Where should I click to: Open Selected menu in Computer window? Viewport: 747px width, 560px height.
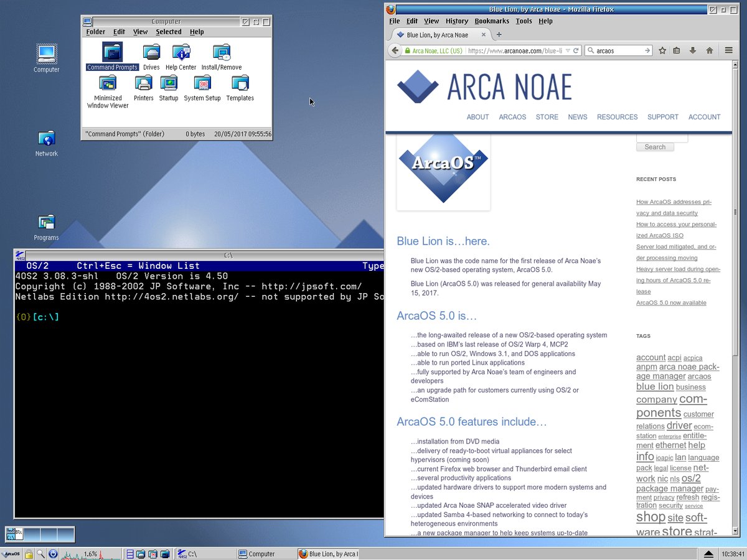pos(169,32)
